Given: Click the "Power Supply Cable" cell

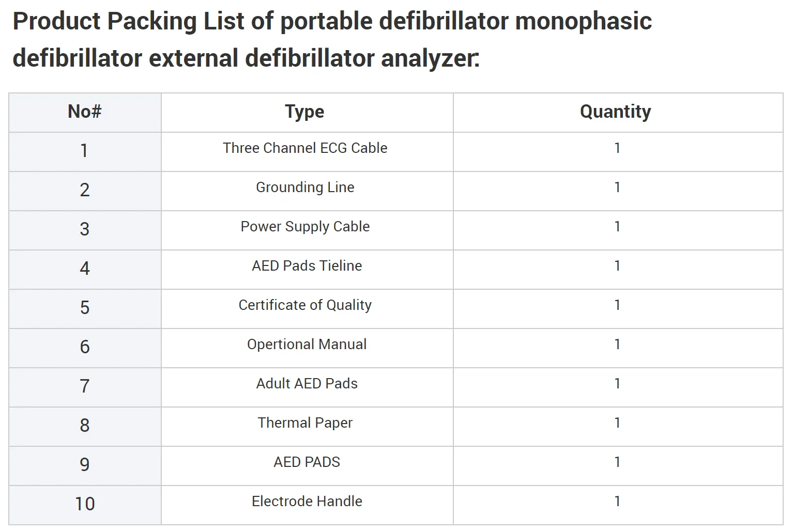Looking at the screenshot, I should [x=305, y=227].
